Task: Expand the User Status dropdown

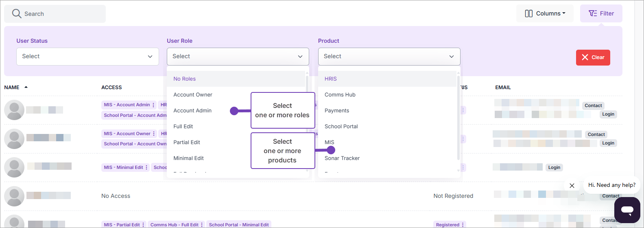Action: click(87, 57)
